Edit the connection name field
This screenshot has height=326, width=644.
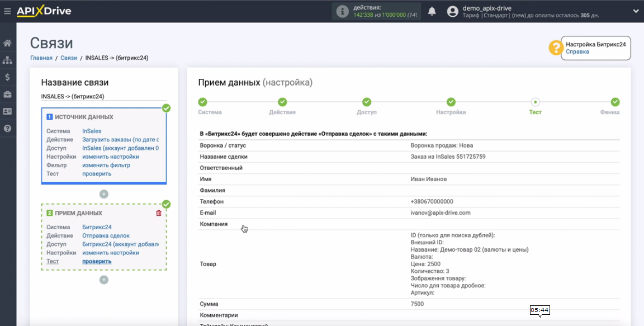(104, 97)
